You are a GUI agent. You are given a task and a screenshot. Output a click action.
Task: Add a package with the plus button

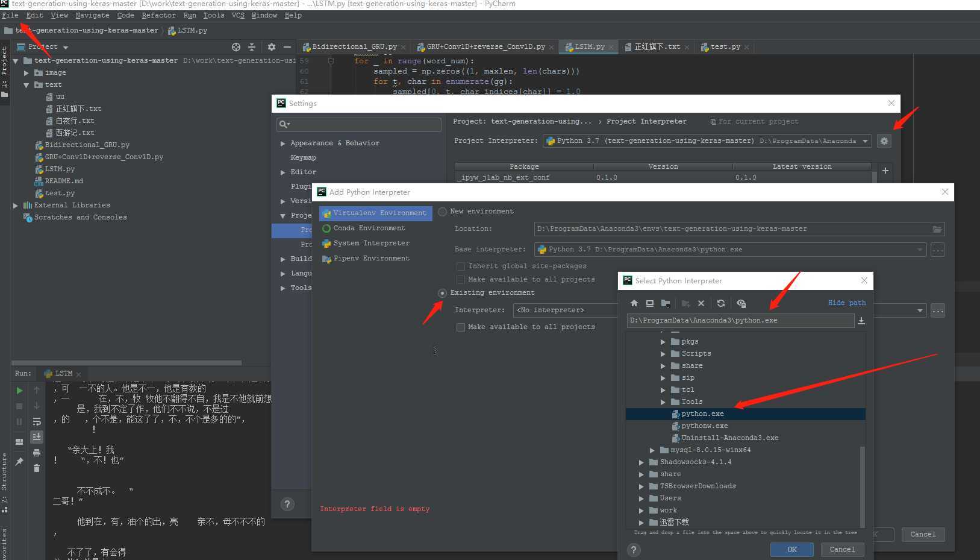pos(885,171)
